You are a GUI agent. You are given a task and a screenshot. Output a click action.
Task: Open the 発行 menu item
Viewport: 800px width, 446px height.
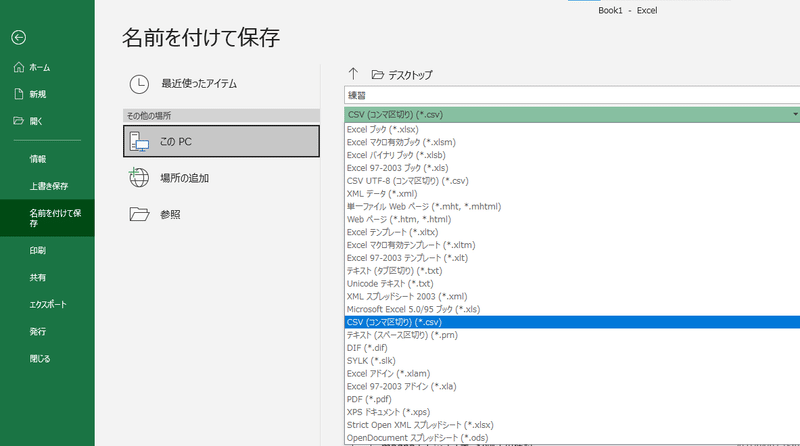[x=38, y=332]
